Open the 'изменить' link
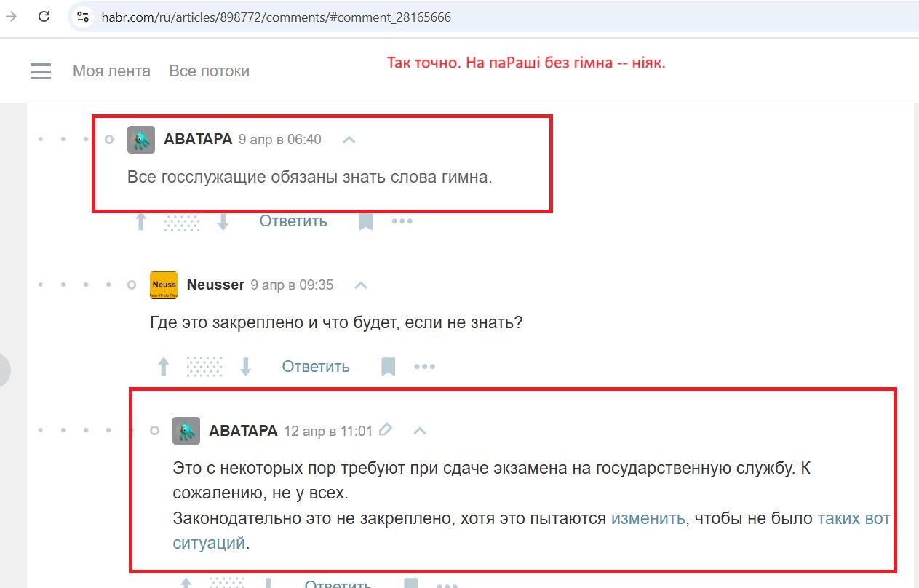This screenshot has height=588, width=919. click(x=648, y=518)
